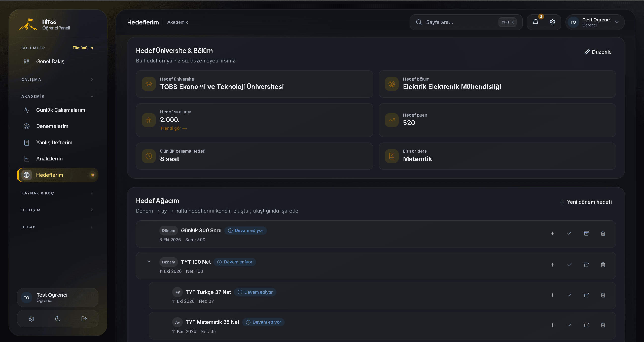The image size is (644, 342).
Task: Click the logout icon in sidebar footer
Action: (84, 319)
